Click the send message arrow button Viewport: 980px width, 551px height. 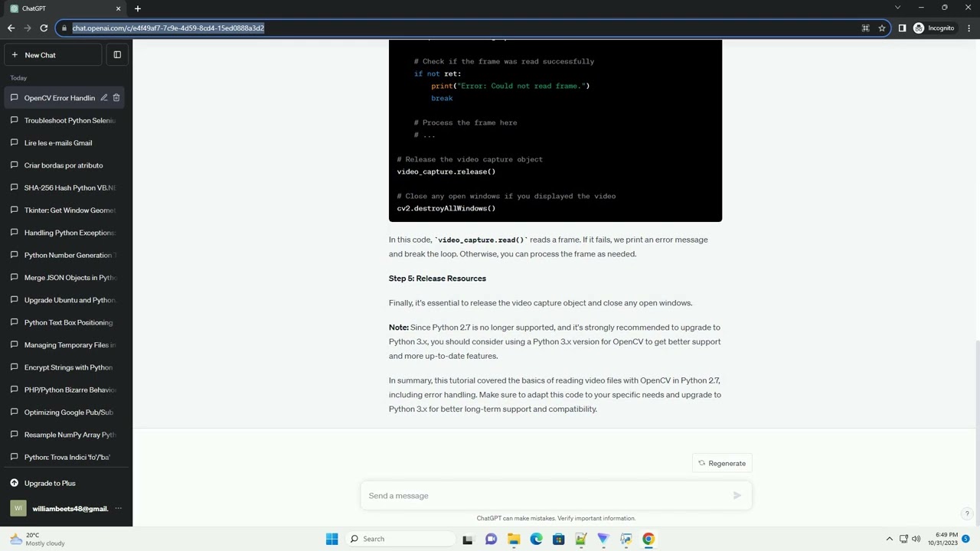[737, 496]
